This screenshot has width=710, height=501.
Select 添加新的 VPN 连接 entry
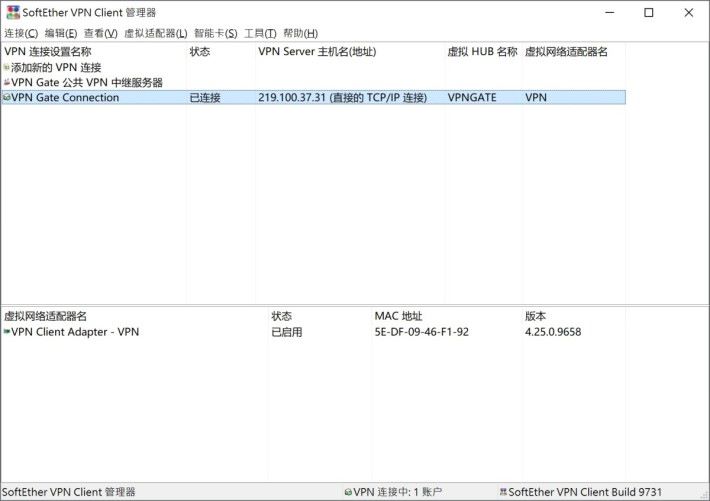[x=56, y=67]
